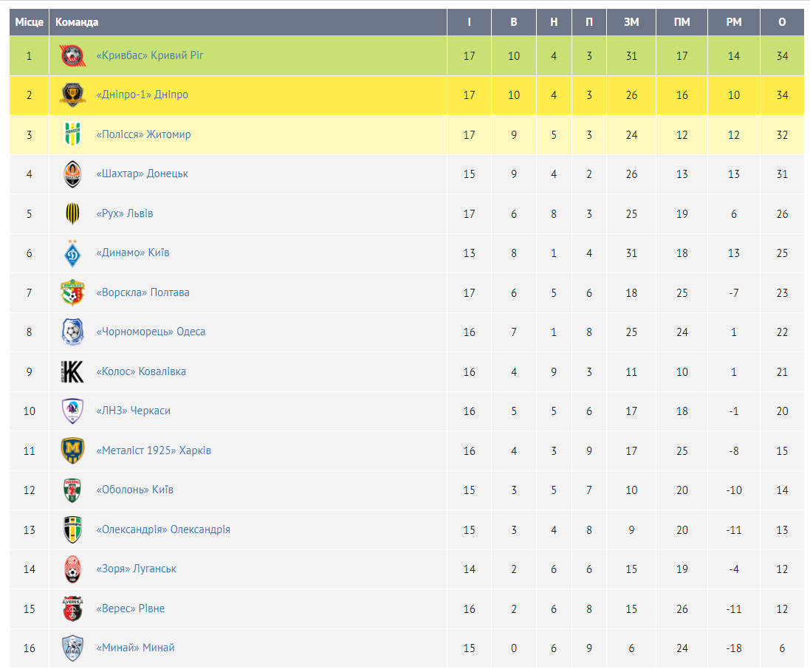Click the Vorskla Poltava club crest

click(72, 292)
